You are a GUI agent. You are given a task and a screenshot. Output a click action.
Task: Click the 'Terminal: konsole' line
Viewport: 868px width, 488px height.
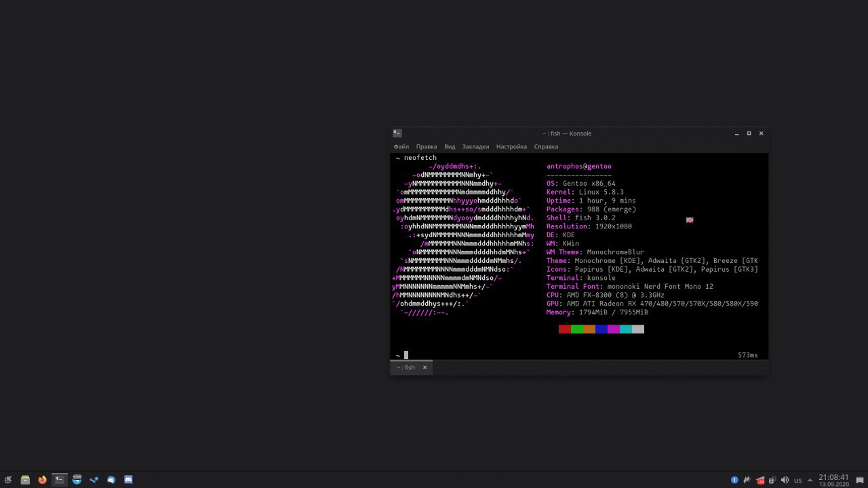pos(581,278)
